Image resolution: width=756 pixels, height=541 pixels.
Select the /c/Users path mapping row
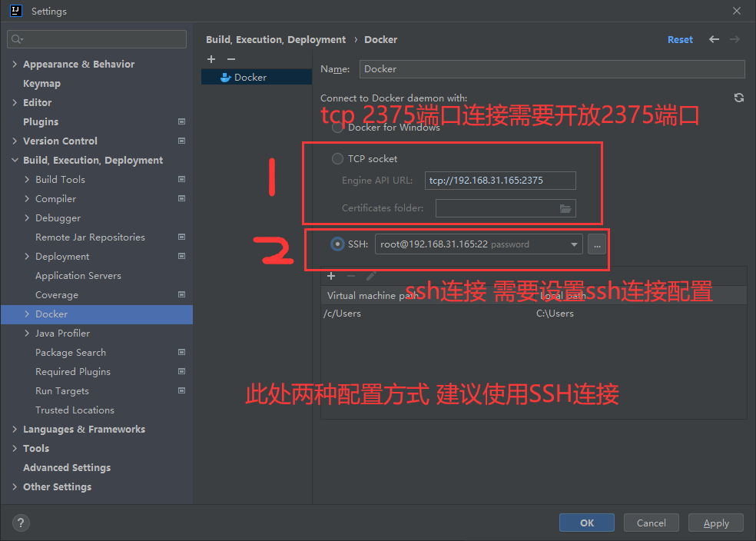(x=534, y=314)
